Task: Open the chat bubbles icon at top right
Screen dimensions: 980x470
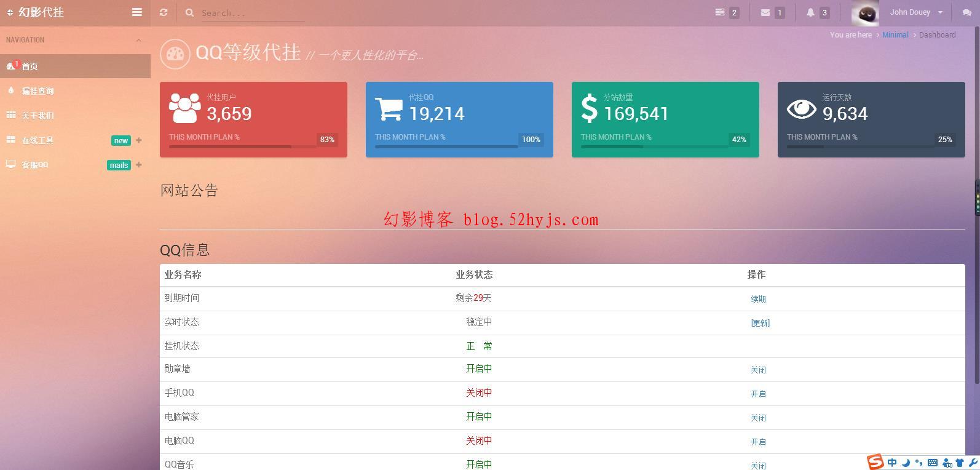Action: [966, 12]
